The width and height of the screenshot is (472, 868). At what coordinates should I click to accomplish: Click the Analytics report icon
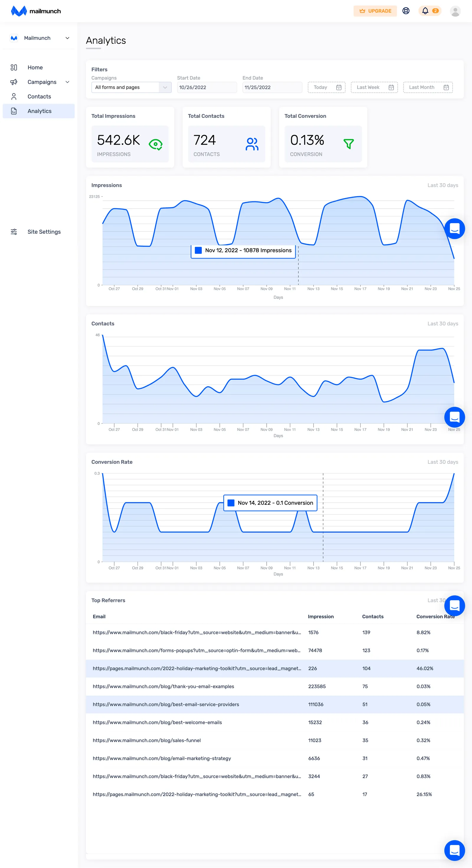[14, 111]
